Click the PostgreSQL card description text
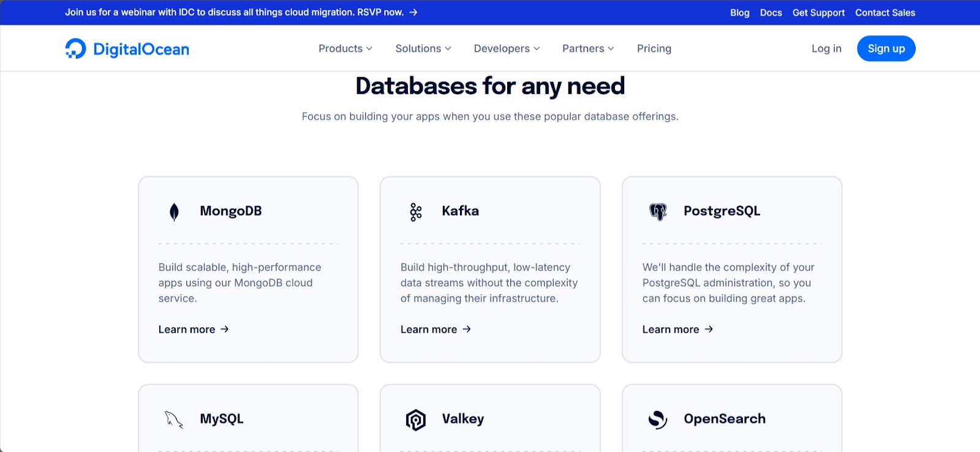 728,283
